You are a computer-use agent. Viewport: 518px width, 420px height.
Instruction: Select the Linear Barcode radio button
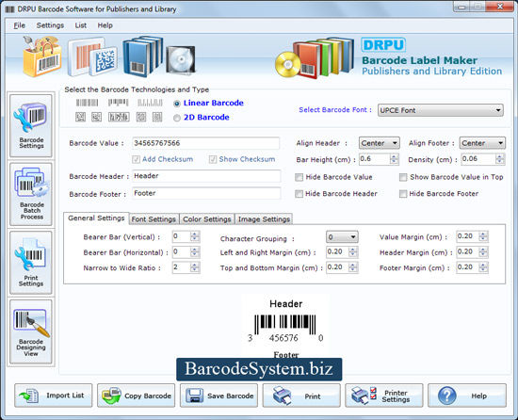tap(177, 104)
